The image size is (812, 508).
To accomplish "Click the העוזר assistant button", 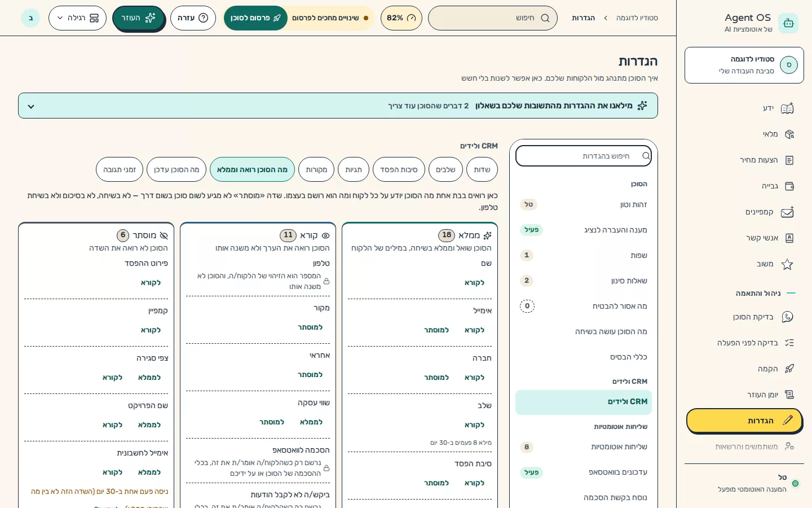I will tap(138, 18).
